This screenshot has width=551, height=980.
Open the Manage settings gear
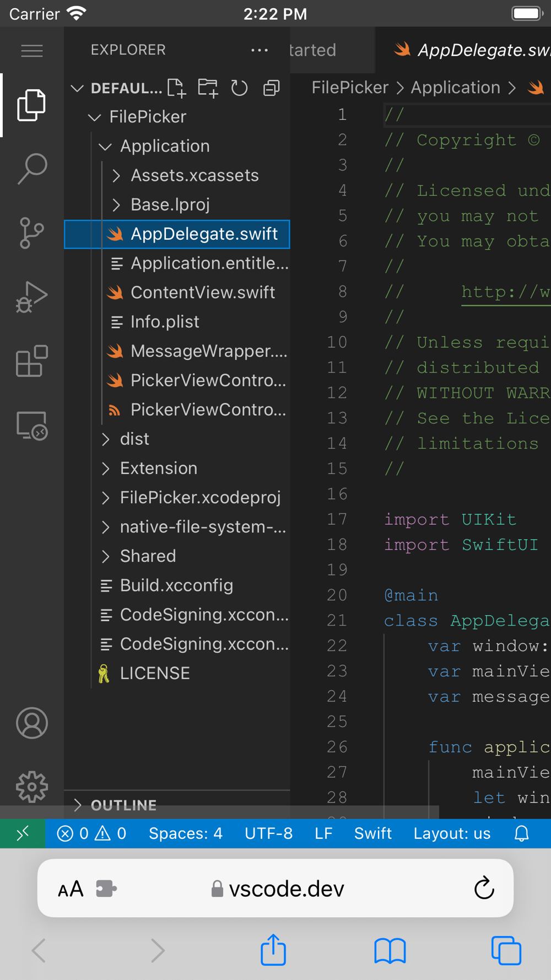coord(32,787)
